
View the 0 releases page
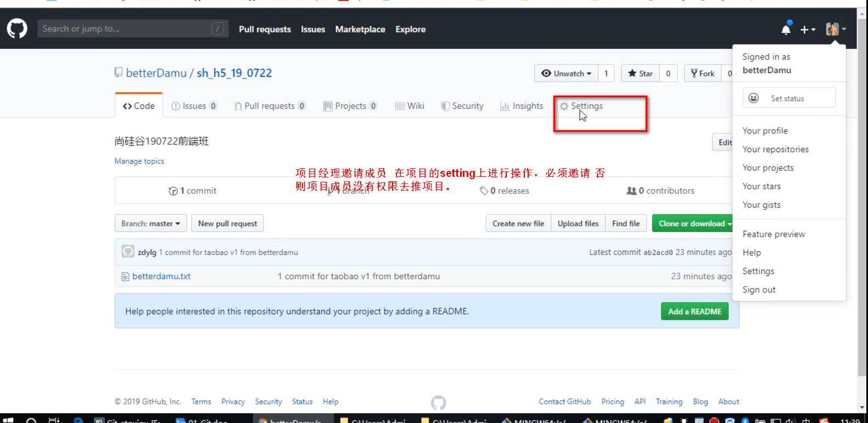point(505,191)
